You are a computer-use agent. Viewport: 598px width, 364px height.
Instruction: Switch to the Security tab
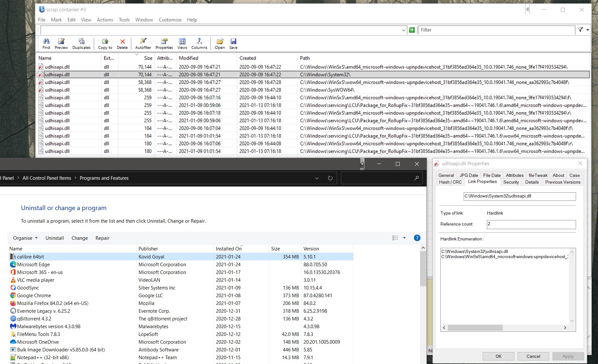coord(511,182)
